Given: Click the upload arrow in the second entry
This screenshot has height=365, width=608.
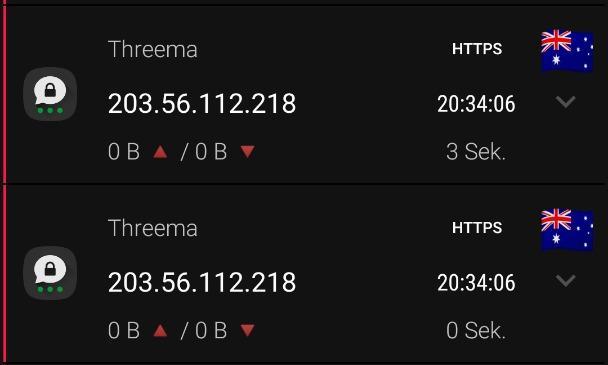Looking at the screenshot, I should coord(160,330).
